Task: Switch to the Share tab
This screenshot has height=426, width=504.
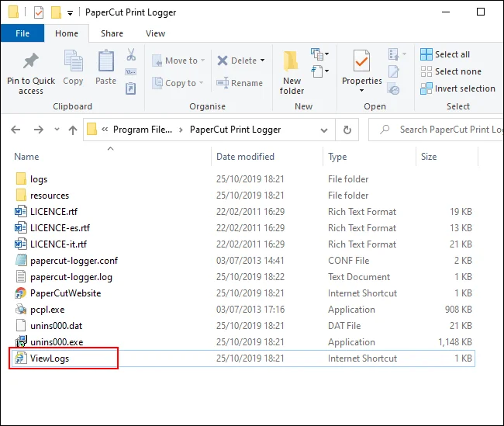Action: point(112,33)
